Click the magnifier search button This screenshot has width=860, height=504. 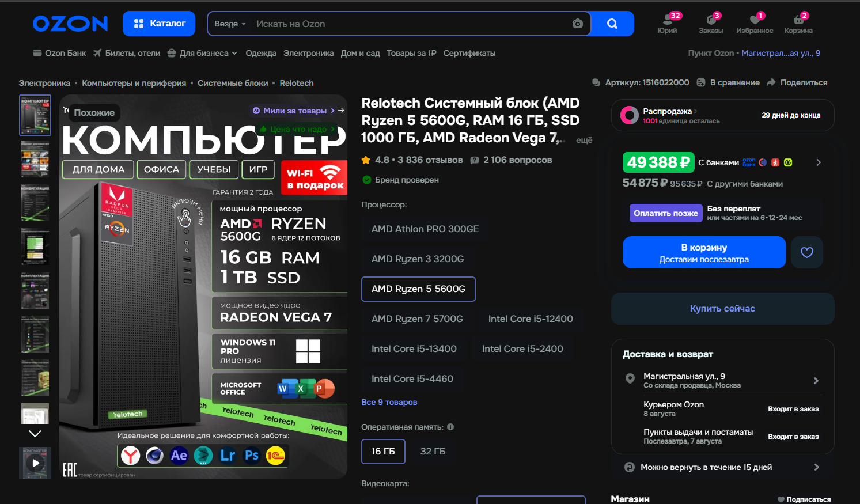[612, 24]
